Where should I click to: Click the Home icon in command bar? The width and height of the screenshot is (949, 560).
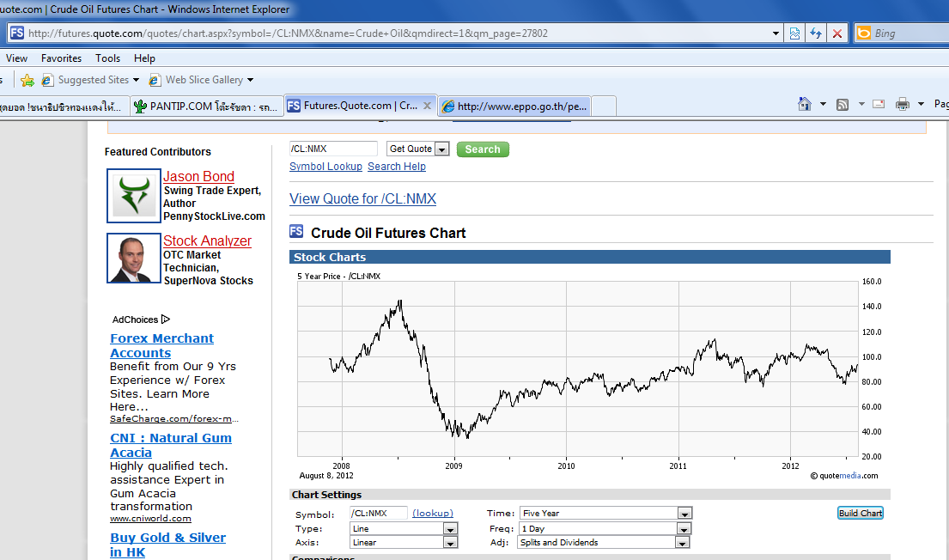805,104
